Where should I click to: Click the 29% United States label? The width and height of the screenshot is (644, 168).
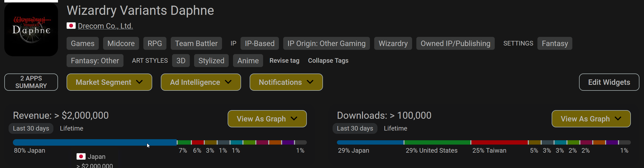pos(431,150)
